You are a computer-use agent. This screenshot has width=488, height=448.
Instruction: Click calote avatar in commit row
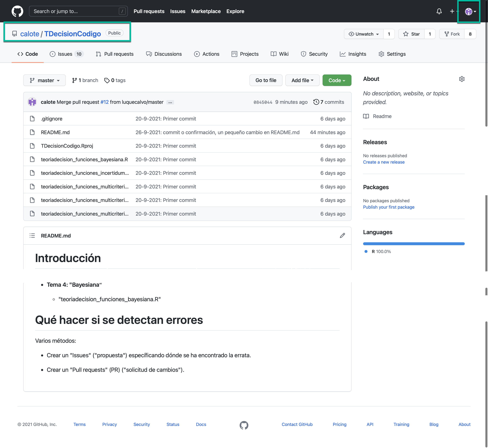tap(32, 102)
